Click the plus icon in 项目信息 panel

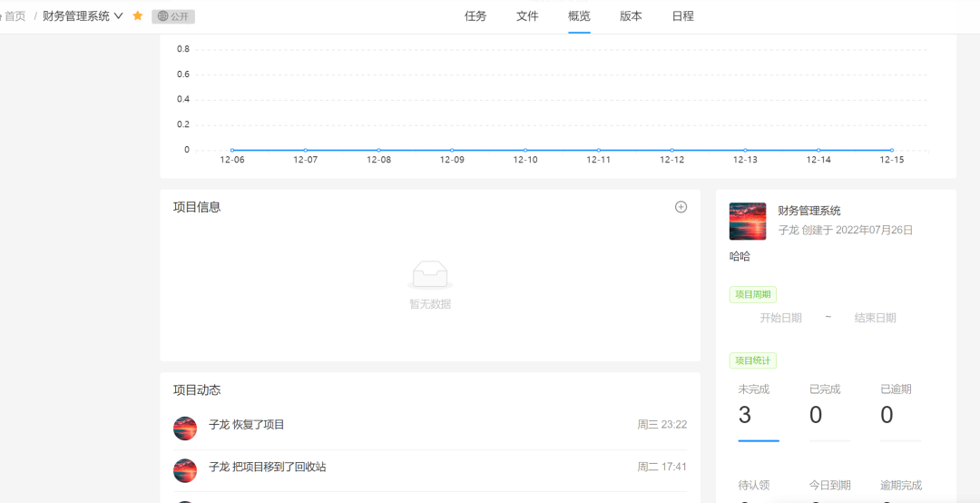point(681,207)
